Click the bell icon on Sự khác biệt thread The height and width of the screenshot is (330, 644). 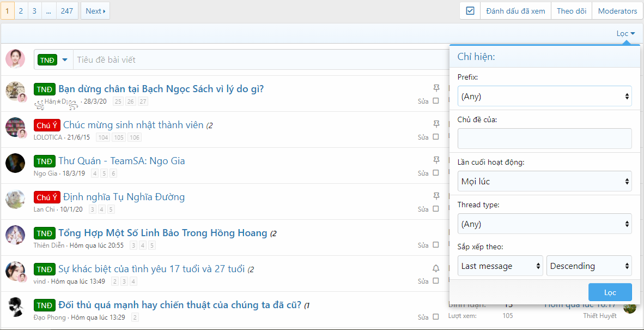(x=436, y=268)
